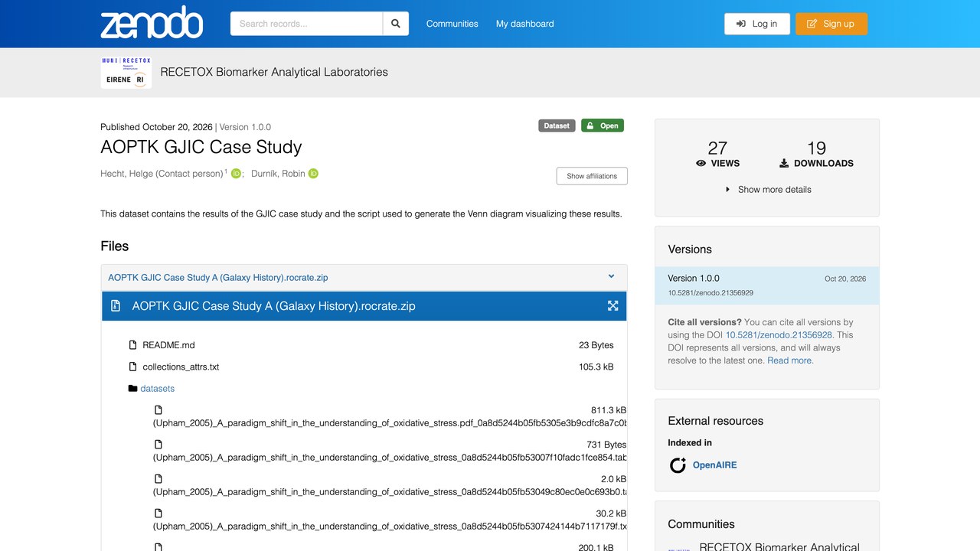Screen dimensions: 980x551
Task: Click collections_attrs.txt file name
Action: 181,367
